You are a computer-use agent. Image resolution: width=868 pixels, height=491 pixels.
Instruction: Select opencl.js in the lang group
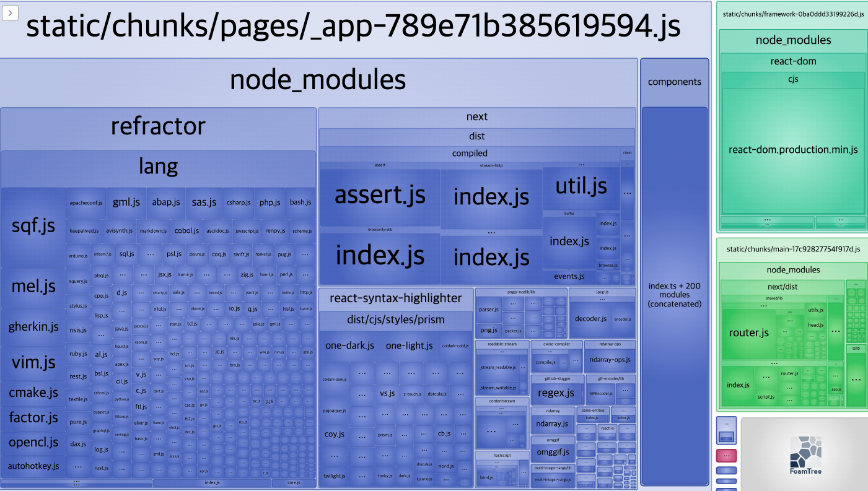pyautogui.click(x=33, y=442)
